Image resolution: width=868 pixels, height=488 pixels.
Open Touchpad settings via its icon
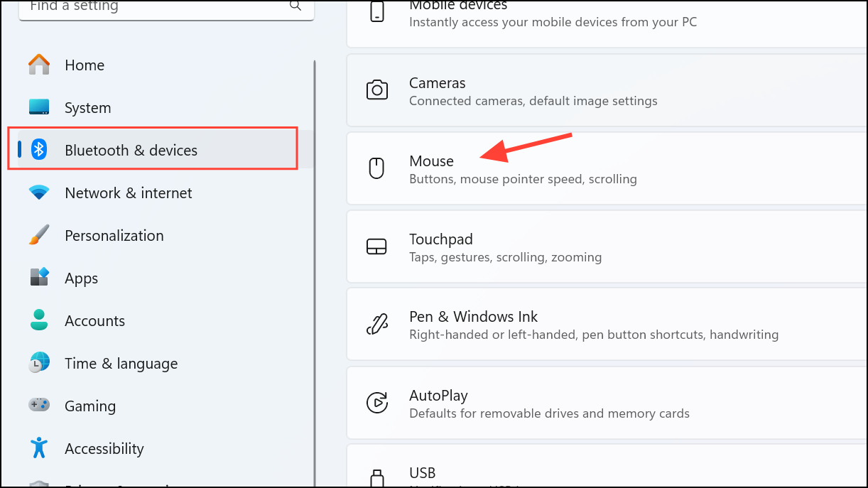[x=376, y=246]
